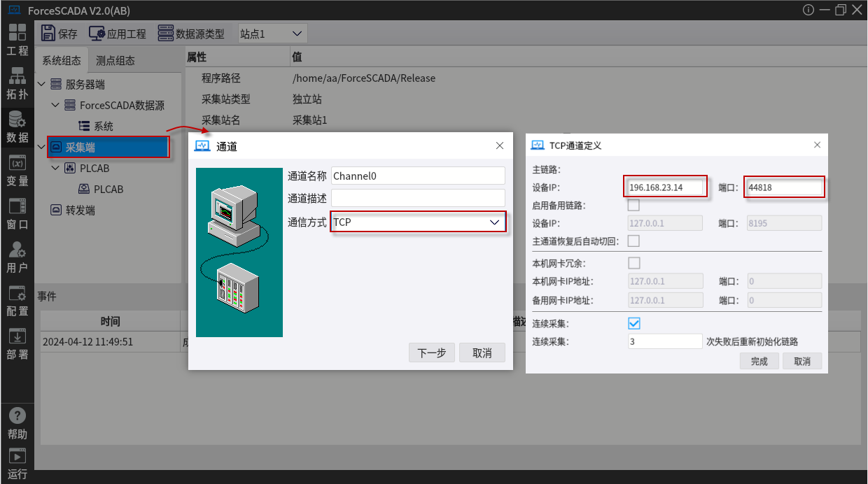The height and width of the screenshot is (484, 868).
Task: Open the 窗口 window sidebar icon
Action: (17, 213)
